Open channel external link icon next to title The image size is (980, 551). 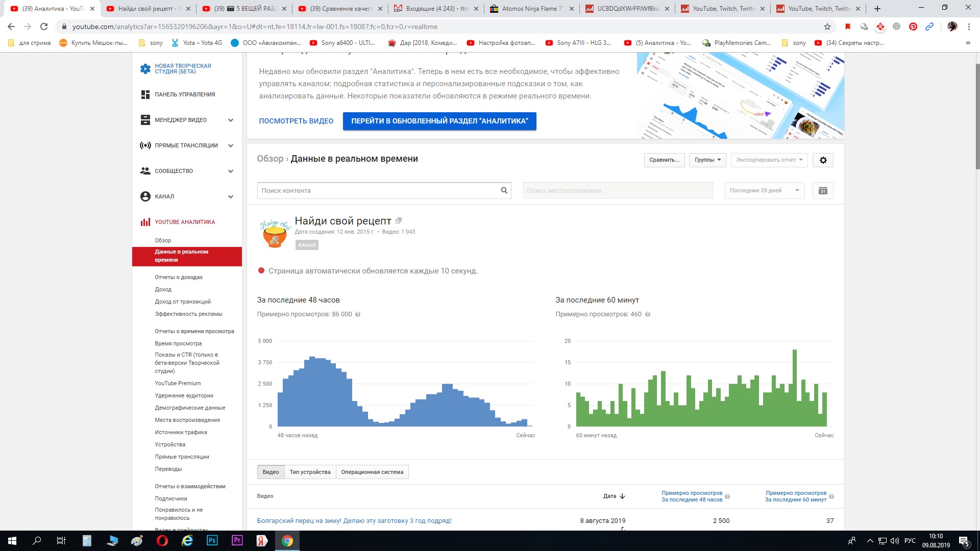pyautogui.click(x=399, y=220)
